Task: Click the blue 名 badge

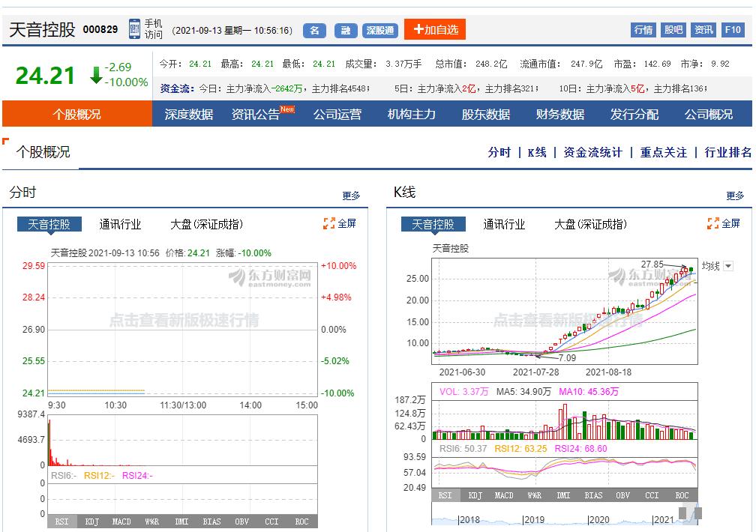Action: [x=314, y=31]
